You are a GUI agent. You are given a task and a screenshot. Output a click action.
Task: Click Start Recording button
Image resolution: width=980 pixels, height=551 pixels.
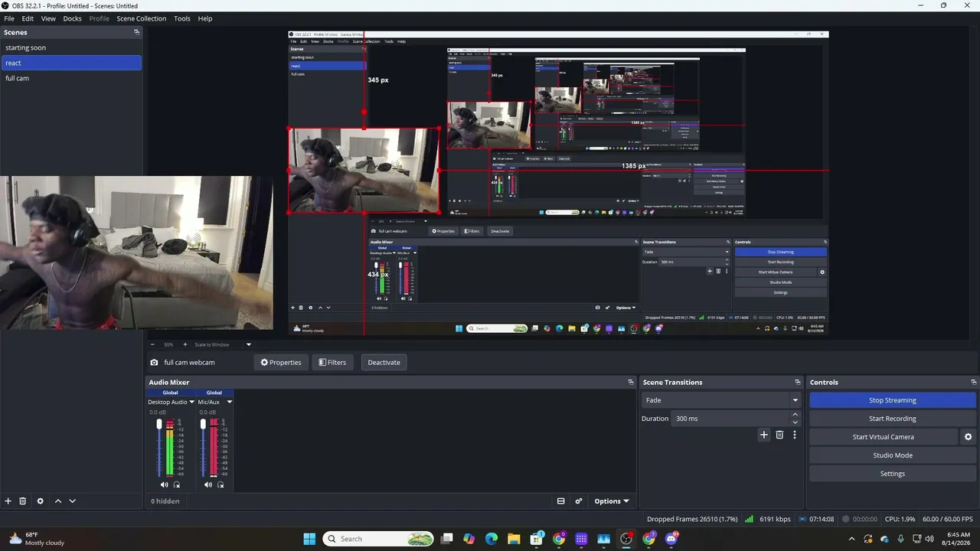pos(892,419)
